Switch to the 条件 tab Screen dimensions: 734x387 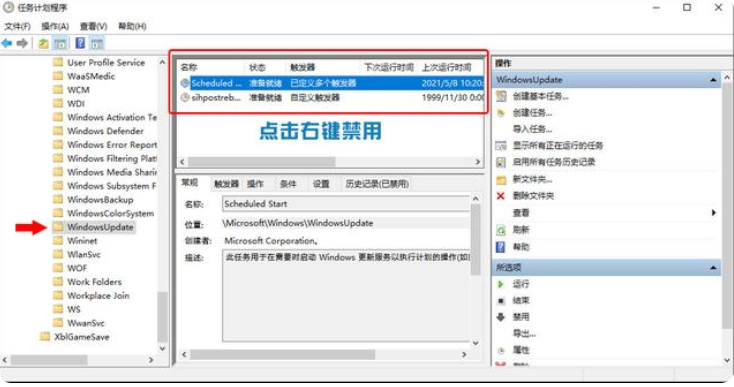288,184
